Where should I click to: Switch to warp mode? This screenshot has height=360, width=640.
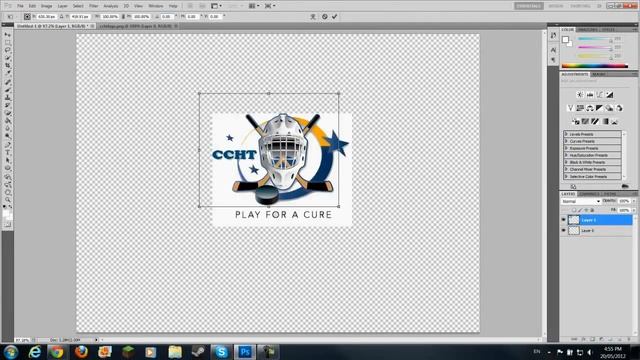pyautogui.click(x=313, y=17)
